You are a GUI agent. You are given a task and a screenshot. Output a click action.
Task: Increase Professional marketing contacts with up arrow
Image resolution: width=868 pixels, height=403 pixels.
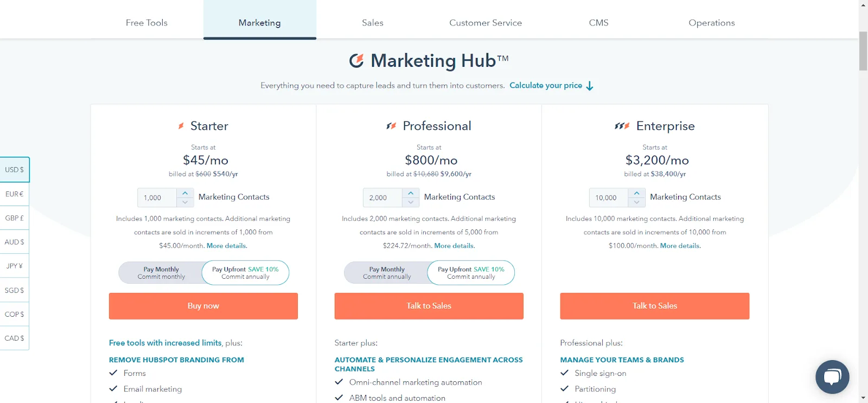point(411,193)
